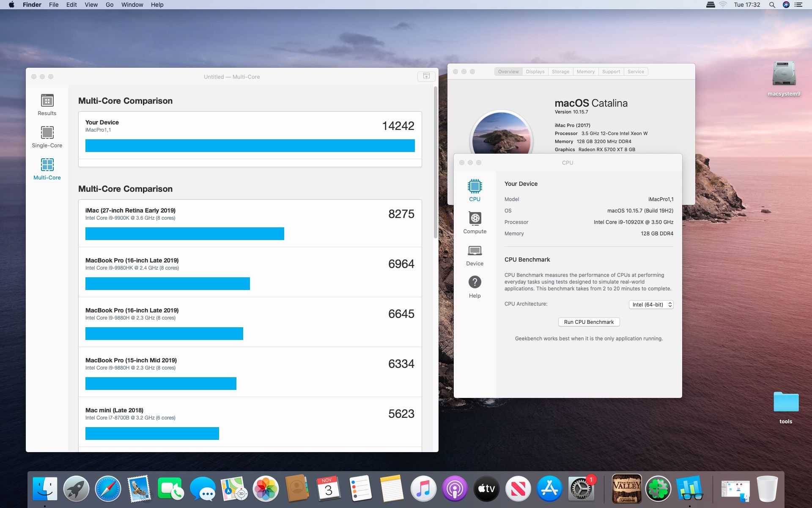The width and height of the screenshot is (812, 508).
Task: Switch to the Displays tab
Action: pyautogui.click(x=535, y=72)
